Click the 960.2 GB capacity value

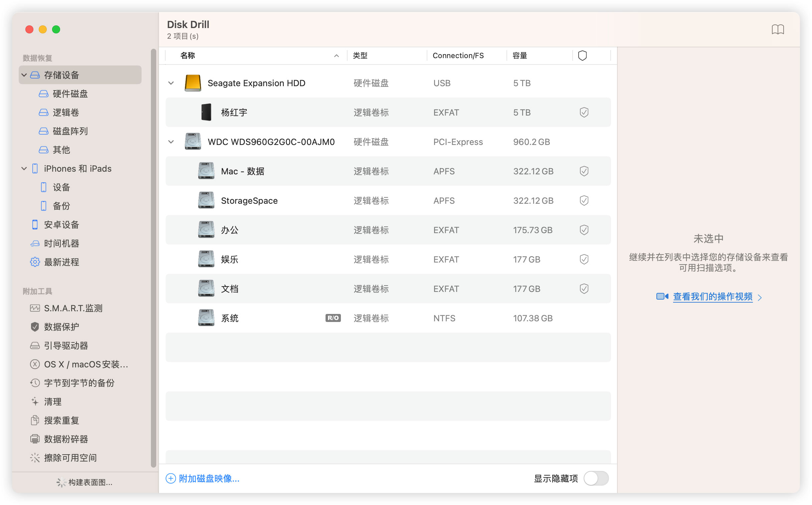[531, 142]
